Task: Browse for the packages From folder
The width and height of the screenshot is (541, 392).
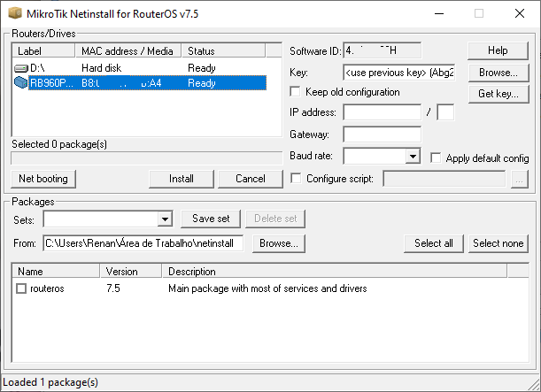Action: point(278,243)
